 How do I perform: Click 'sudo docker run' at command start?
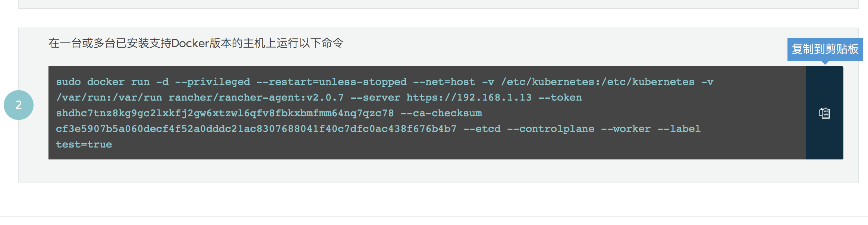tap(103, 82)
